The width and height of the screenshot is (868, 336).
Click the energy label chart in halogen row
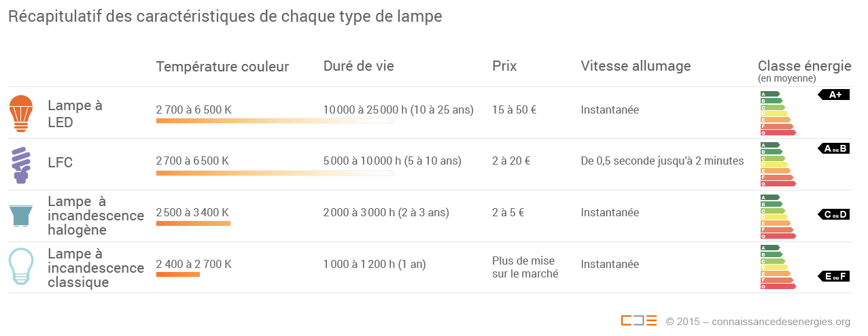[x=778, y=216]
